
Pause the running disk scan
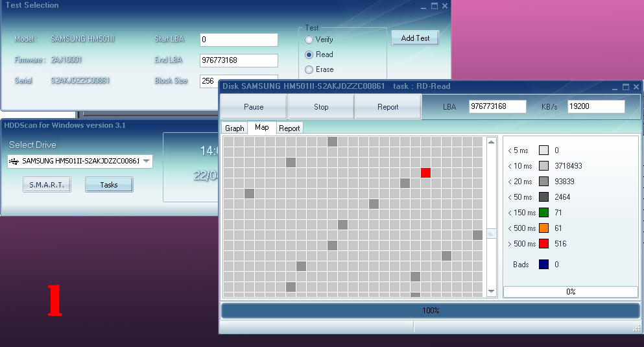254,107
